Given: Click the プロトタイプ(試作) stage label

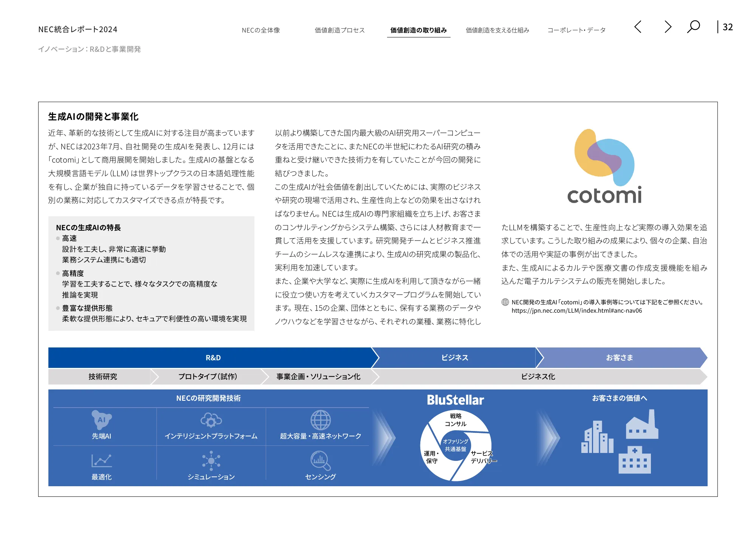Looking at the screenshot, I should pyautogui.click(x=208, y=377).
